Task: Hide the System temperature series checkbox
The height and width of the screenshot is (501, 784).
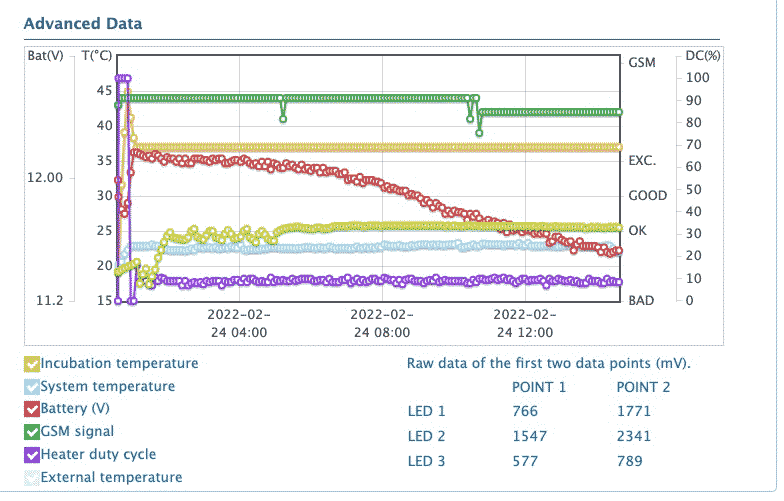Action: (31, 387)
